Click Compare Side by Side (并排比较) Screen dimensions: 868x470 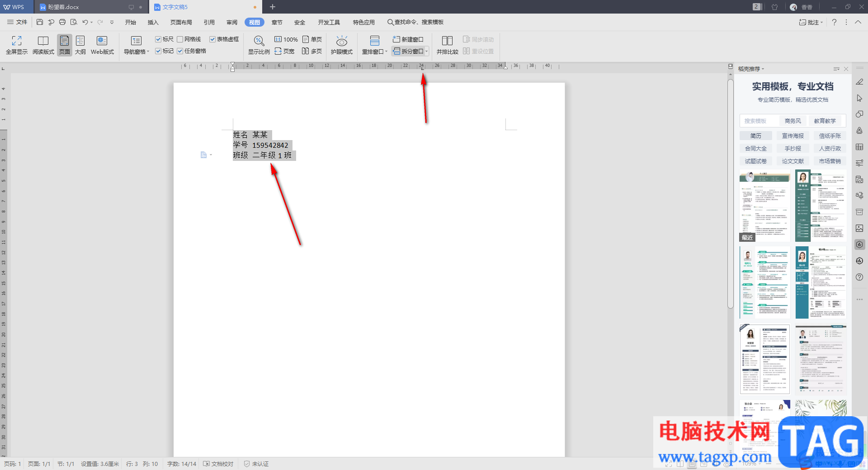tap(448, 45)
